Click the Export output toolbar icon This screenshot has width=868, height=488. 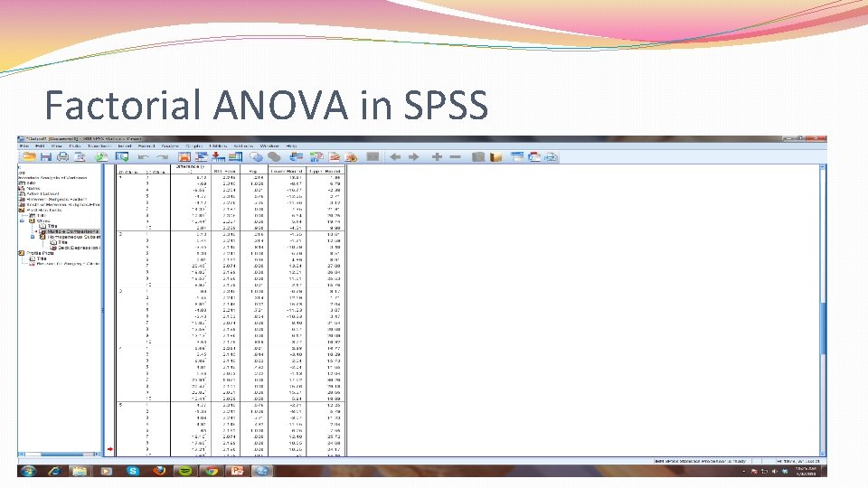pyautogui.click(x=100, y=157)
